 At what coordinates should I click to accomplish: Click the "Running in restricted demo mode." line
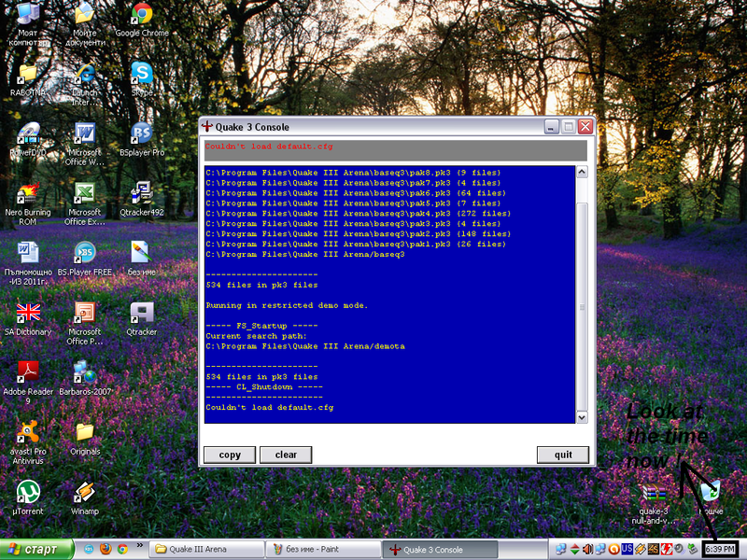point(287,305)
